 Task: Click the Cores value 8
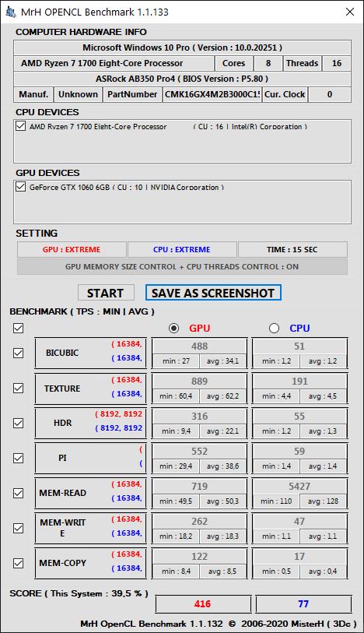click(x=268, y=63)
